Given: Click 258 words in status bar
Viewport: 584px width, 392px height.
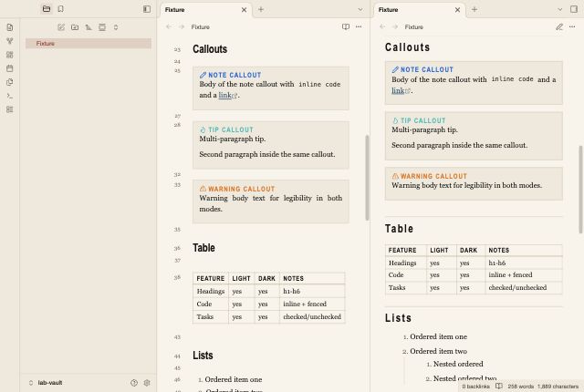Looking at the screenshot, I should tap(520, 387).
